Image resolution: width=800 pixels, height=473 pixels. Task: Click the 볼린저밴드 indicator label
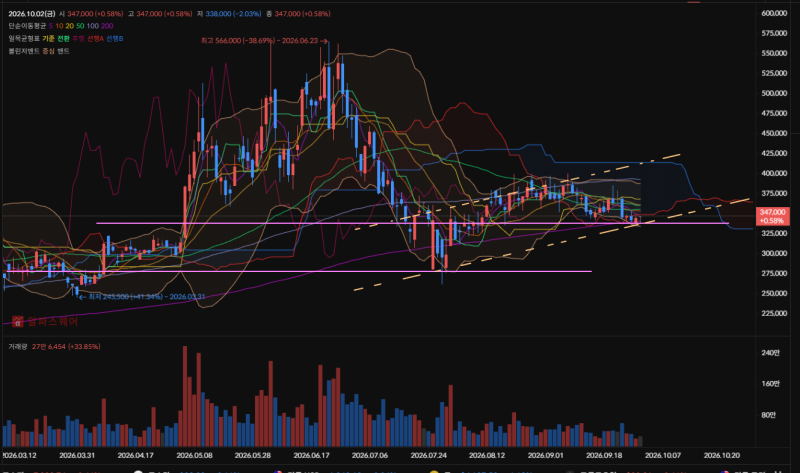tap(24, 51)
